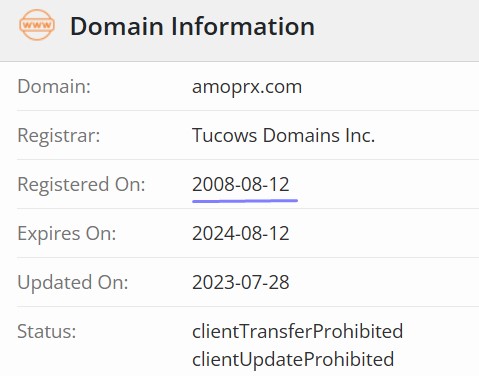The image size is (479, 376).
Task: Click the Status: label
Action: pyautogui.click(x=47, y=331)
